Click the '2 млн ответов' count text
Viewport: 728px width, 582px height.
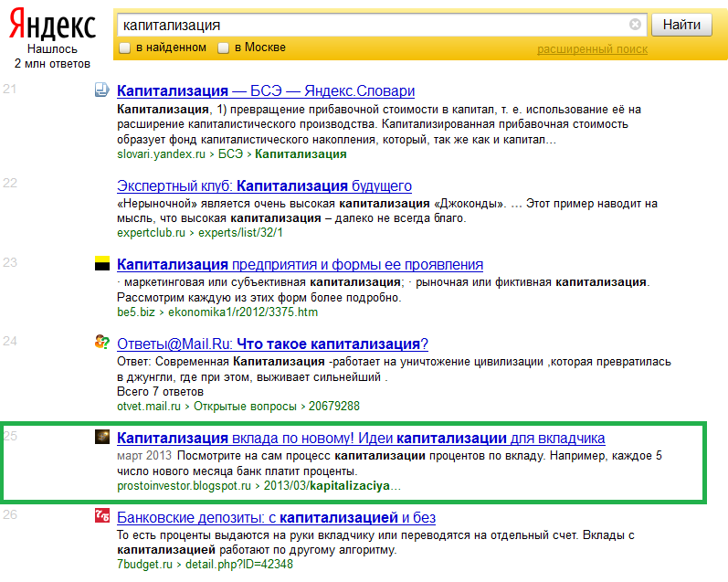click(x=52, y=64)
